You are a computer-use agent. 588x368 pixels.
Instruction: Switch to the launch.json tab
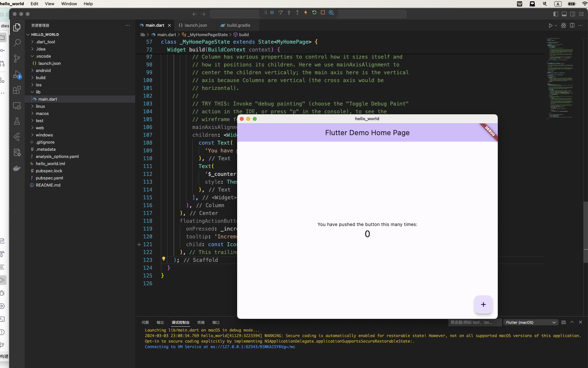click(x=195, y=25)
